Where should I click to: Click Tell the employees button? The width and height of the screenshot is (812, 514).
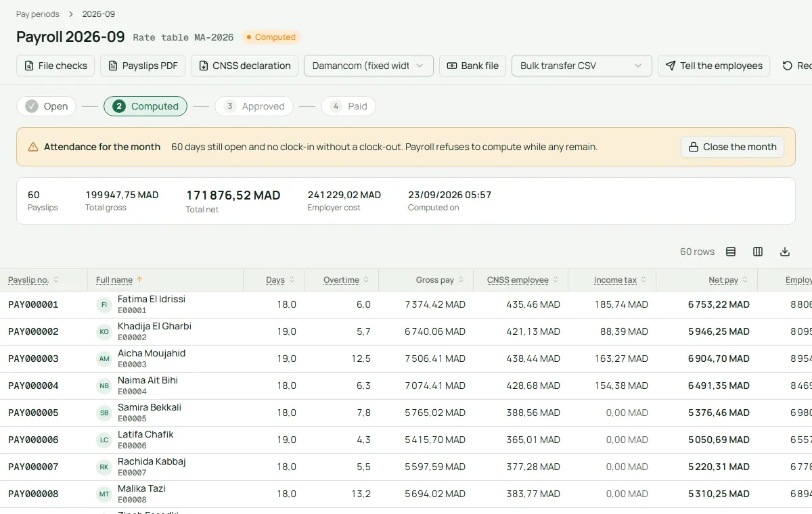pyautogui.click(x=714, y=66)
